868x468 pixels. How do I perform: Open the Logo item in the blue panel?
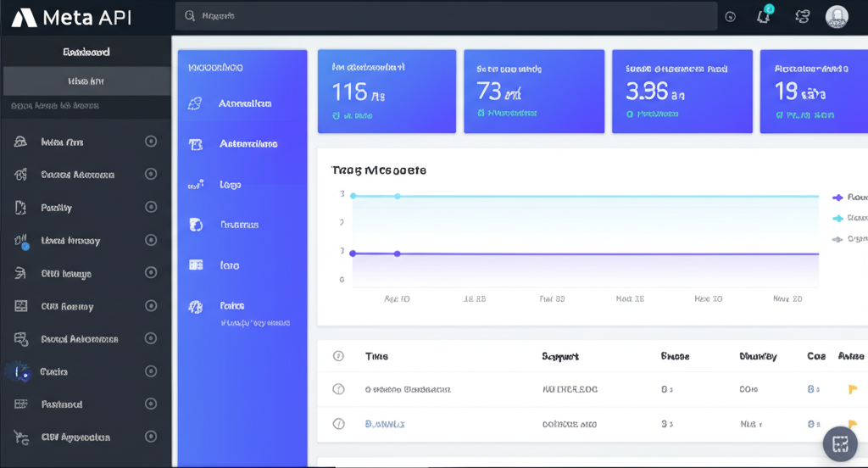(x=229, y=184)
